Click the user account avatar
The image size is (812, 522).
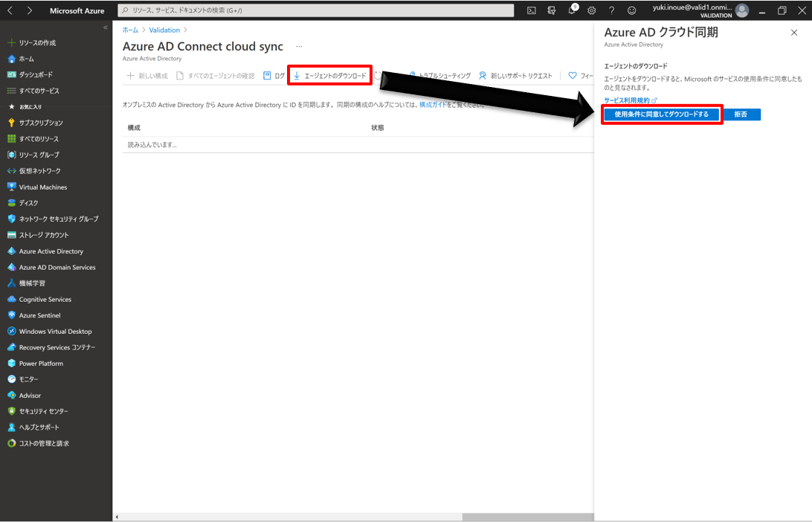742,10
